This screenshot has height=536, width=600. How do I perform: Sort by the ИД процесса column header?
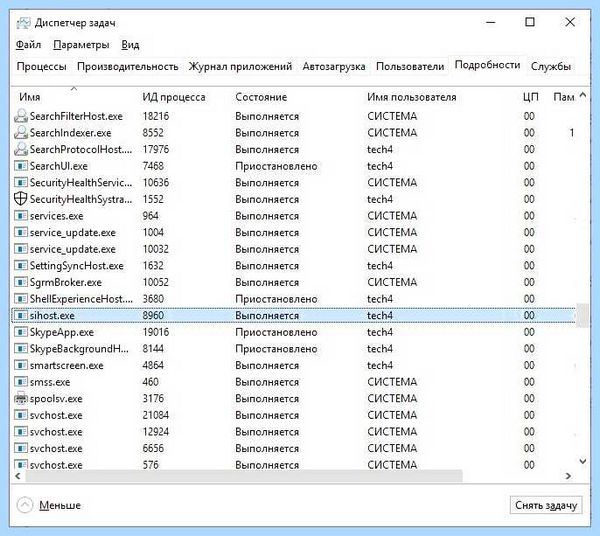coord(174,97)
